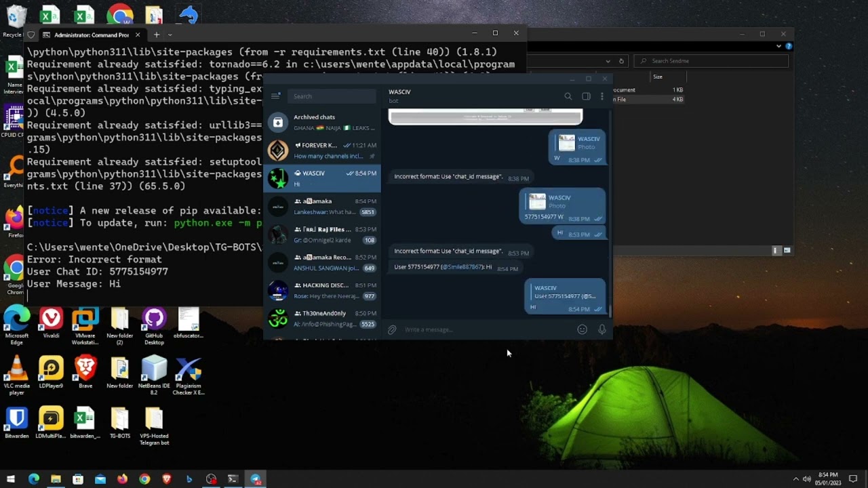Open the notification center icon
The image size is (868, 488).
click(853, 479)
